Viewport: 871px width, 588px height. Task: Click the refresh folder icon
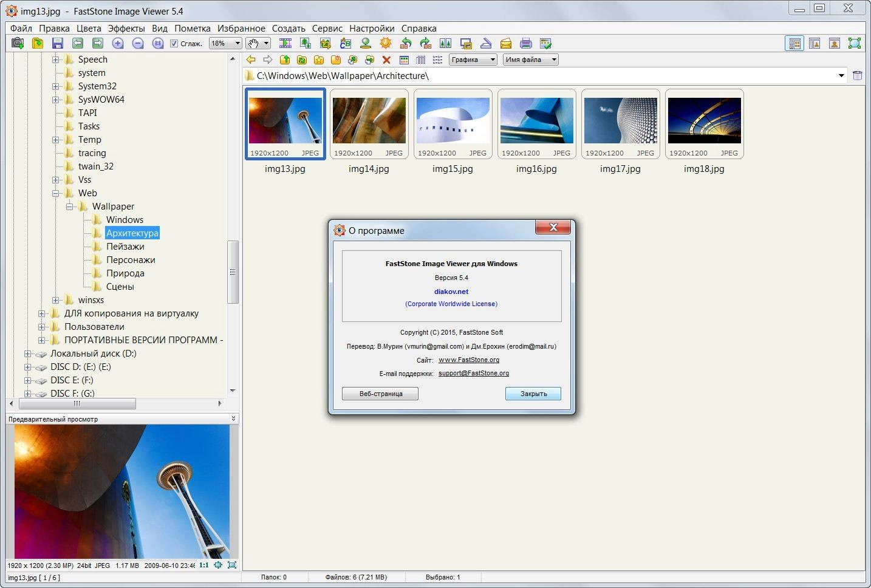[302, 60]
